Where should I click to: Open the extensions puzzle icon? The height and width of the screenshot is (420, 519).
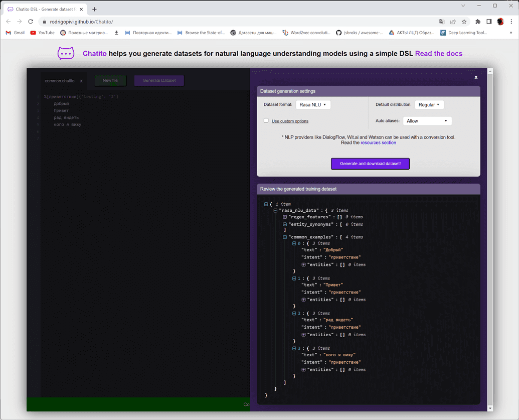point(477,22)
